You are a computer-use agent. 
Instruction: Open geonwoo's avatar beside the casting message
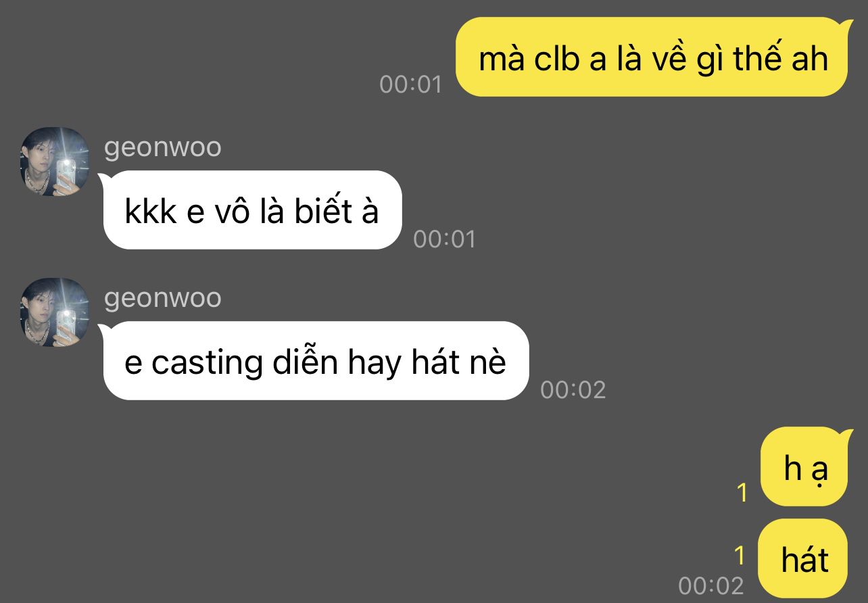pos(55,312)
